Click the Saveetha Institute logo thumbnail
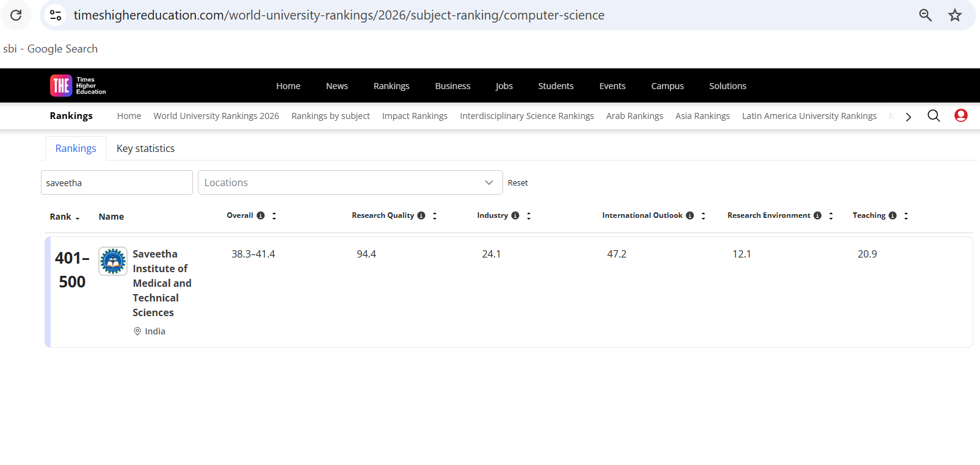The height and width of the screenshot is (465, 980). click(x=113, y=261)
